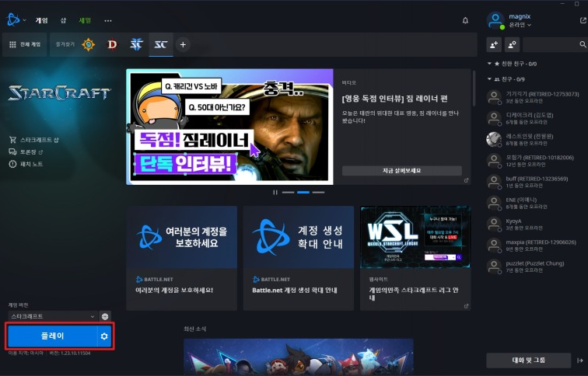Select friend 모힘가 (RETIRED-10182006)
The height and width of the screenshot is (376, 588).
tap(533, 161)
